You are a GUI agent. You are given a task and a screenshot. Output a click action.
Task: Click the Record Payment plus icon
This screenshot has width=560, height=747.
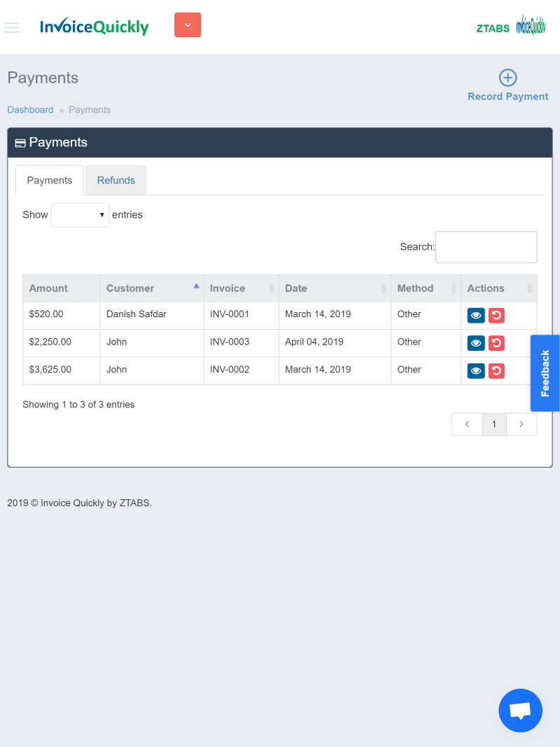point(507,78)
